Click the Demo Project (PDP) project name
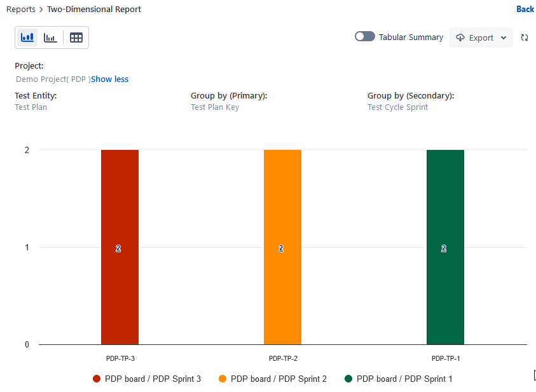Image resolution: width=536 pixels, height=392 pixels. click(53, 79)
